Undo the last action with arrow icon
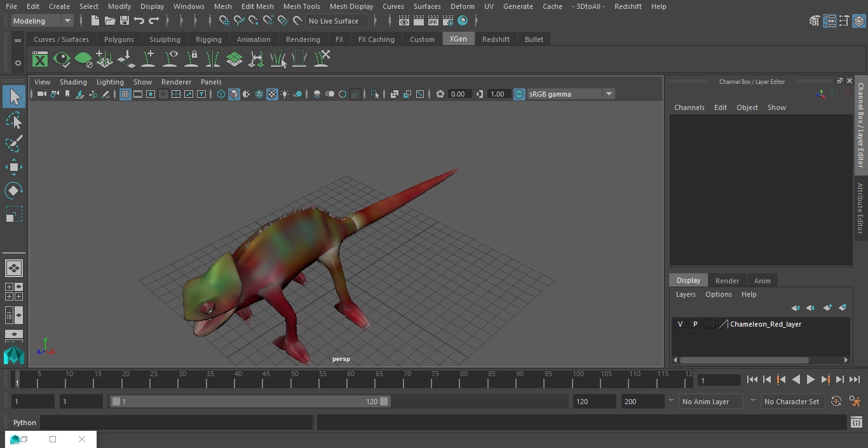Screen dimensions: 868x448 pos(139,21)
